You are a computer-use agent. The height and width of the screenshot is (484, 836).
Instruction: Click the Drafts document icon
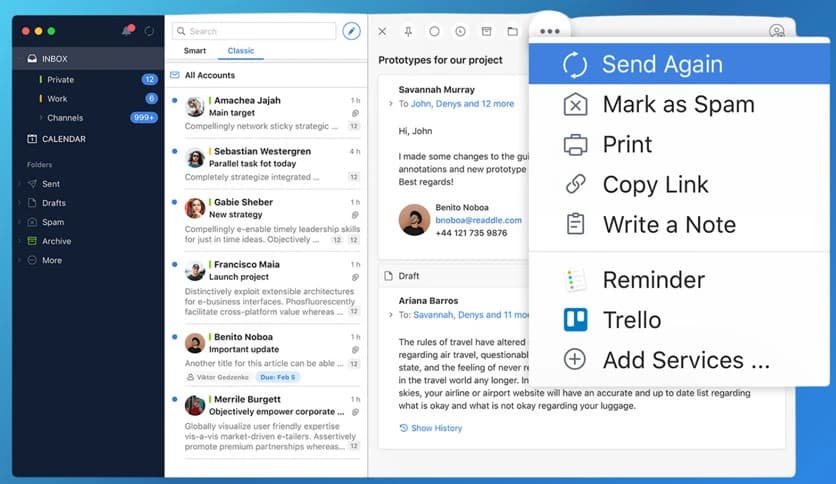coord(32,203)
